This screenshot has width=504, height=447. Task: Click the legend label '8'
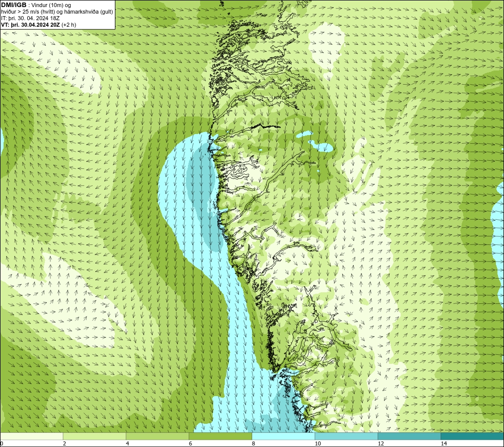point(254,444)
